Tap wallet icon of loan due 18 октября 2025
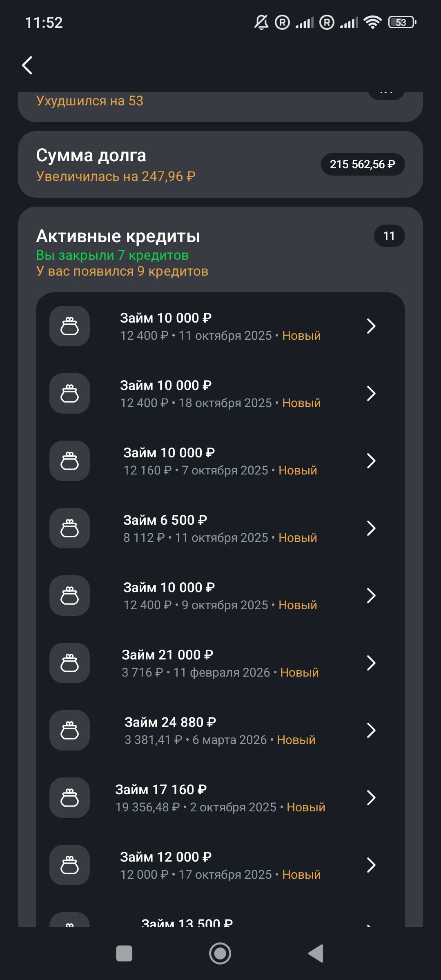Screen dimensions: 441x980 coord(69,394)
